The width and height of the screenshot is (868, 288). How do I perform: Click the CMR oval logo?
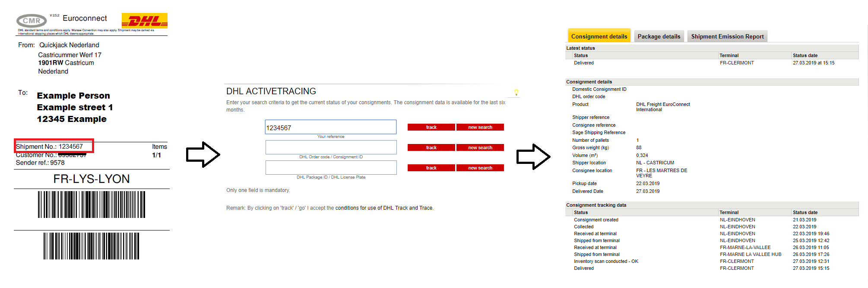pos(32,21)
